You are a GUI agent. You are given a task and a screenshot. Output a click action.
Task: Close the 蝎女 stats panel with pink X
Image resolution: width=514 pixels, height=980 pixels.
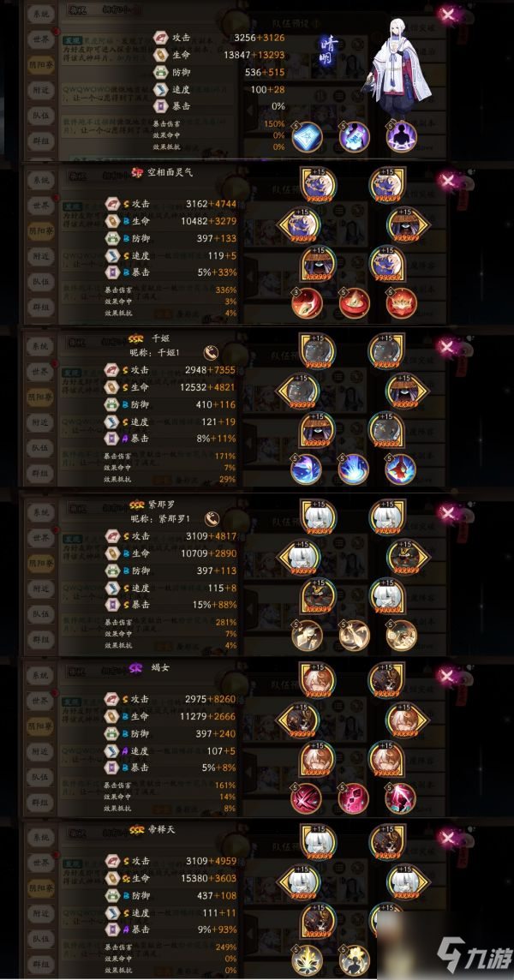pos(448,676)
